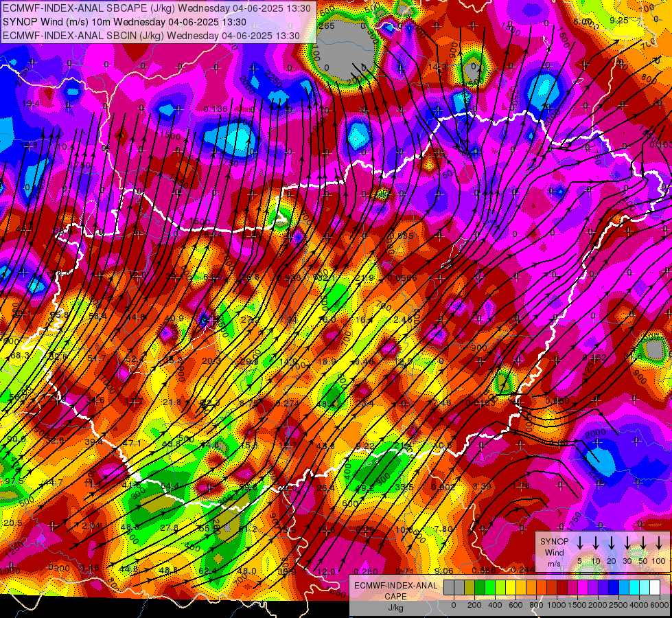Image resolution: width=672 pixels, height=618 pixels.
Task: Click the SYNOP Wind 10m title line
Action: click(124, 22)
